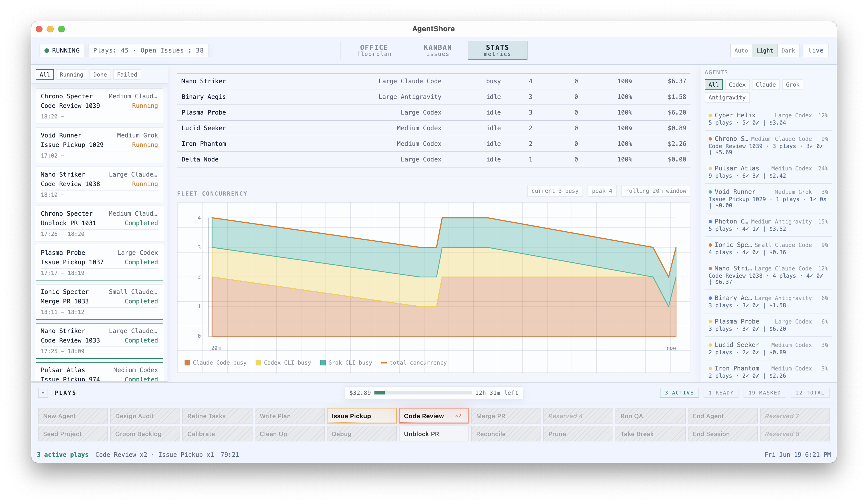The image size is (868, 504).
Task: Filter plays list by Failed
Action: pyautogui.click(x=127, y=75)
